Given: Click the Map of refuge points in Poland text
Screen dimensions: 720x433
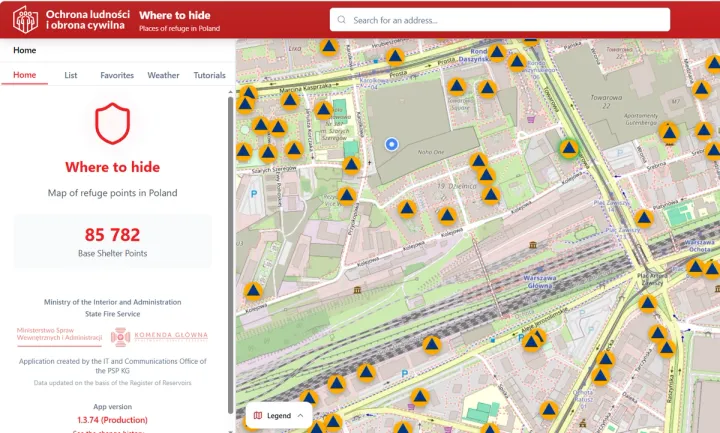Looking at the screenshot, I should (112, 193).
